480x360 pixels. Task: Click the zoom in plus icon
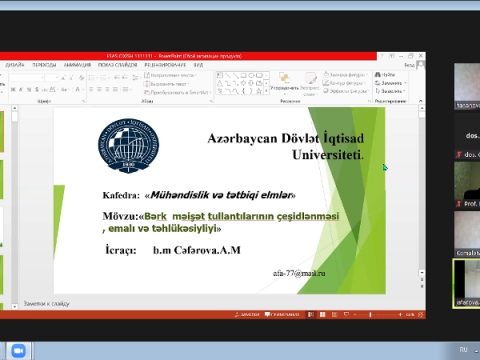400,314
